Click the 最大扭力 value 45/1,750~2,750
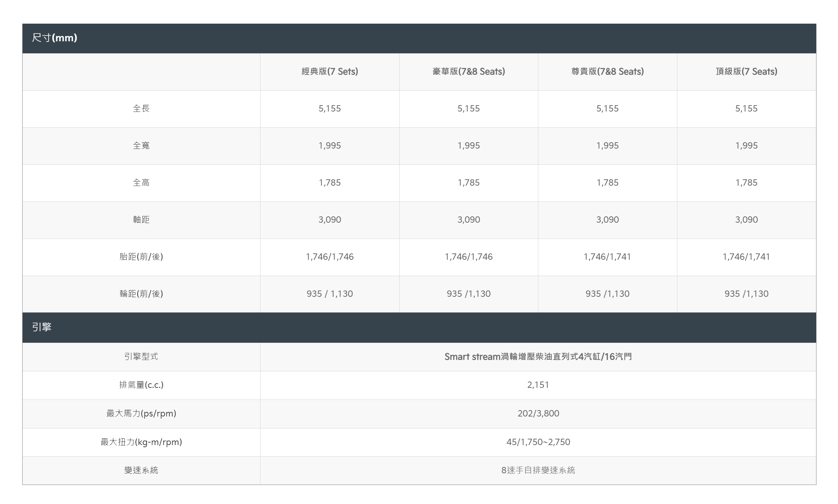838x504 pixels. 538,442
